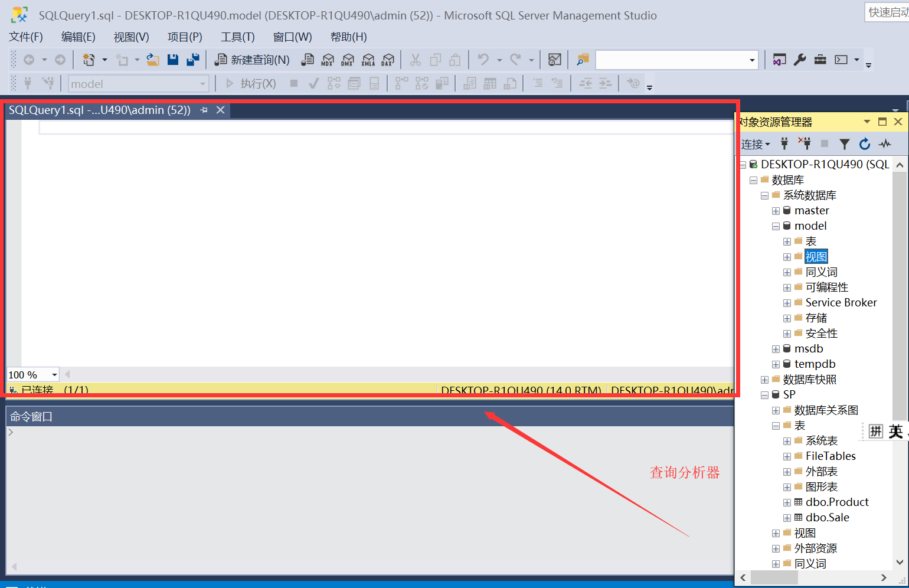The image size is (909, 588).
Task: Click the Cut scissors icon
Action: pos(416,60)
